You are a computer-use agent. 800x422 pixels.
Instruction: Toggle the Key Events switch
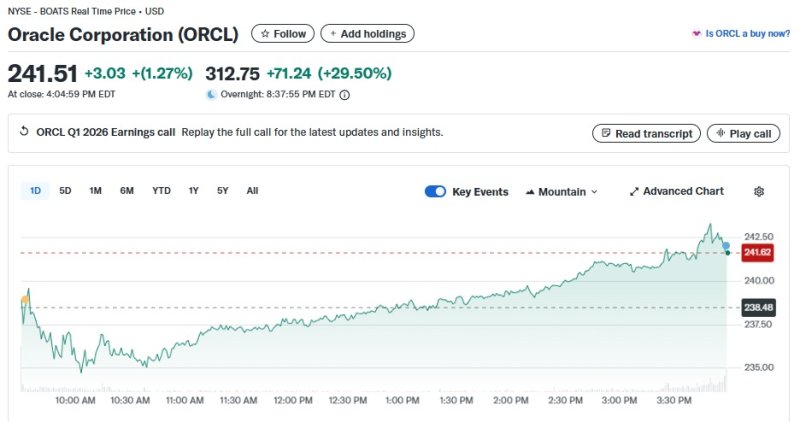click(435, 191)
